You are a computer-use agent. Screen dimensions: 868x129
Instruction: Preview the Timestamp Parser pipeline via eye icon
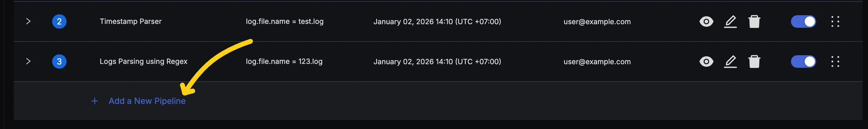(706, 22)
